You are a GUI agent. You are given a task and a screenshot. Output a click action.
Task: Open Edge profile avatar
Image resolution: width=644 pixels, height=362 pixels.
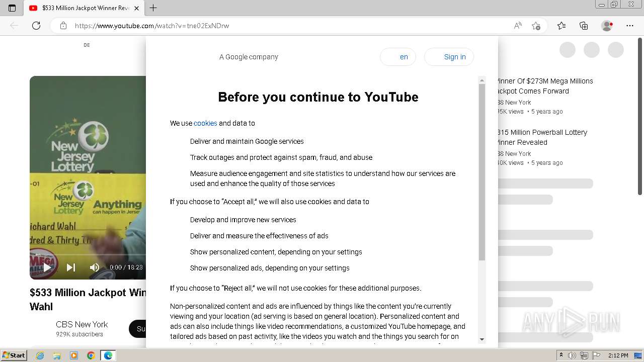point(607,26)
